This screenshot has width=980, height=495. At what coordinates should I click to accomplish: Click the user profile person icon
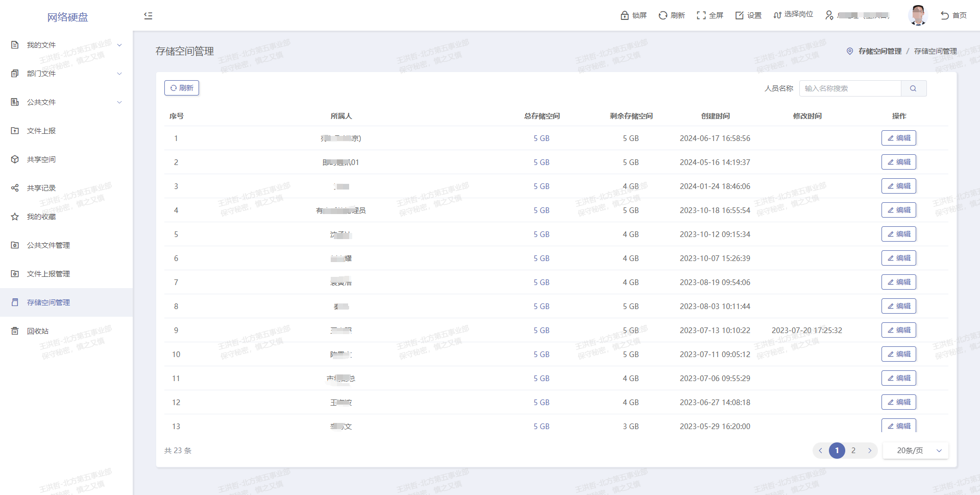(x=829, y=15)
